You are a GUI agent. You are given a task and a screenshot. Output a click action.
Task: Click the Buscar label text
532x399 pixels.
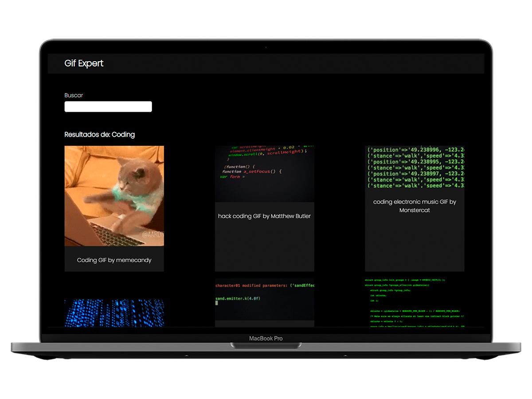[74, 95]
